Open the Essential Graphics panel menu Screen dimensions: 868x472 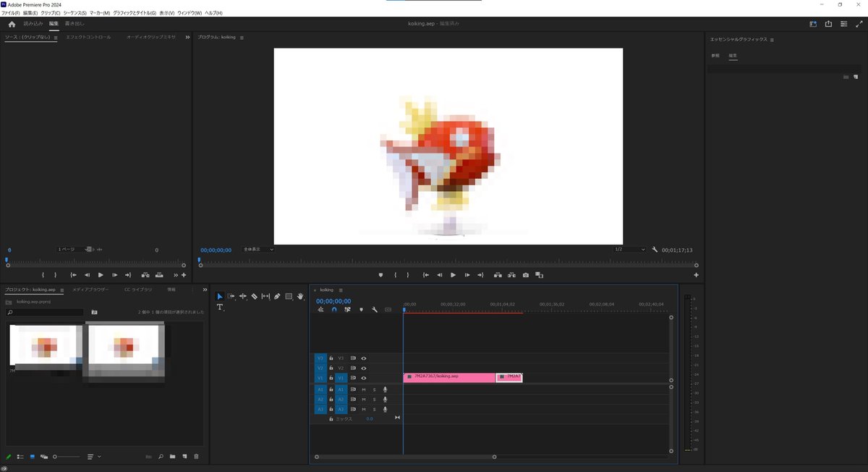pos(773,39)
